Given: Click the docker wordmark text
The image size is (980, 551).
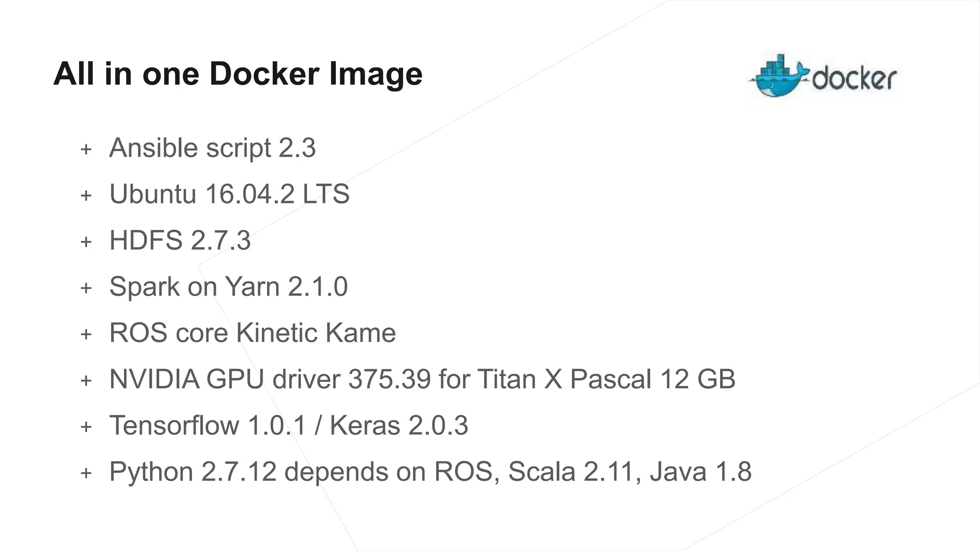Looking at the screenshot, I should pyautogui.click(x=854, y=79).
